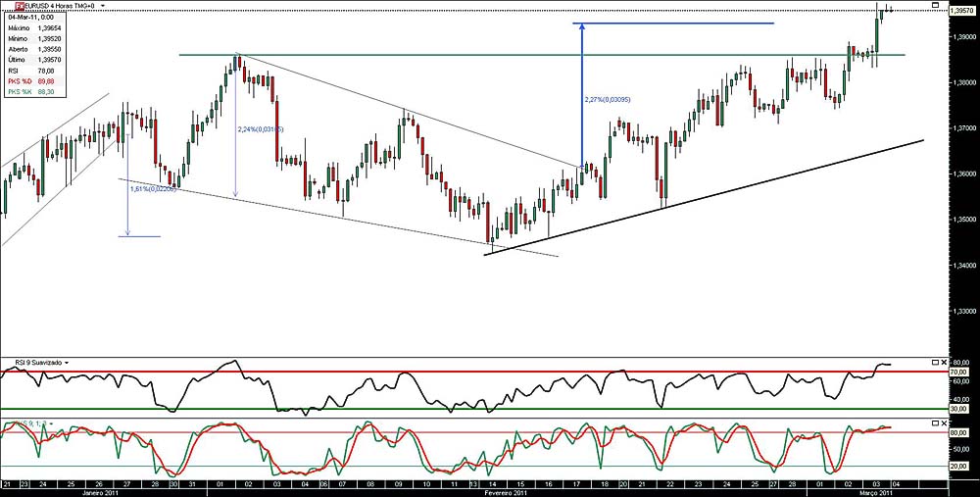Click the 1,35000 price axis label
Viewport: 980px width, 497px height.
tap(963, 220)
